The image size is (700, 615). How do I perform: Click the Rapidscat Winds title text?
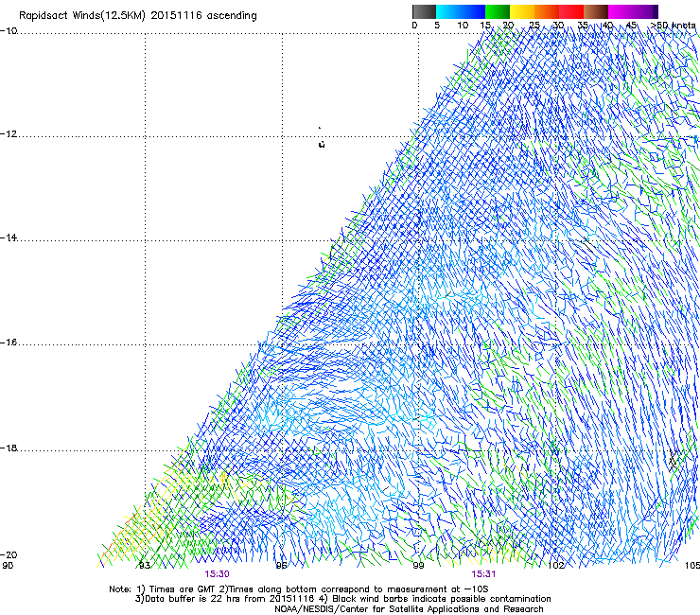pyautogui.click(x=137, y=16)
